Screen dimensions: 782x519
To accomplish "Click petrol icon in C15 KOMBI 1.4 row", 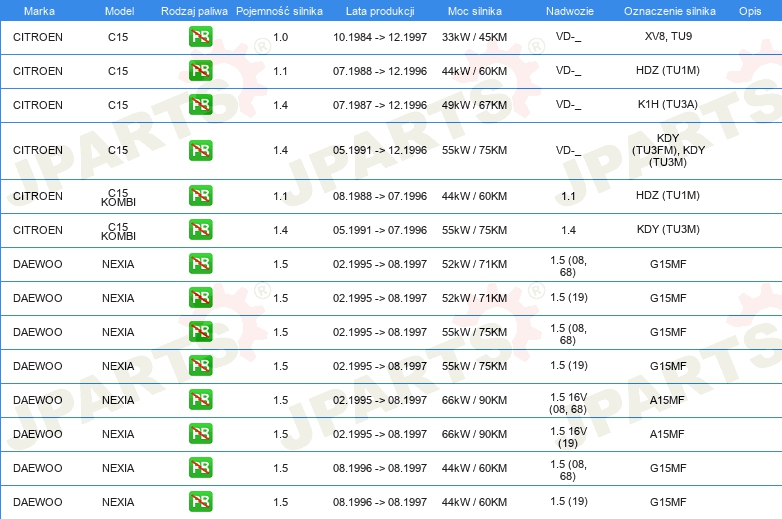I will coord(200,229).
